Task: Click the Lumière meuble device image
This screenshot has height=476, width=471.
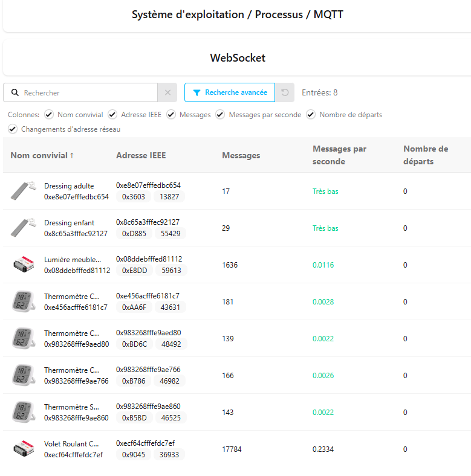Action: pos(24,265)
